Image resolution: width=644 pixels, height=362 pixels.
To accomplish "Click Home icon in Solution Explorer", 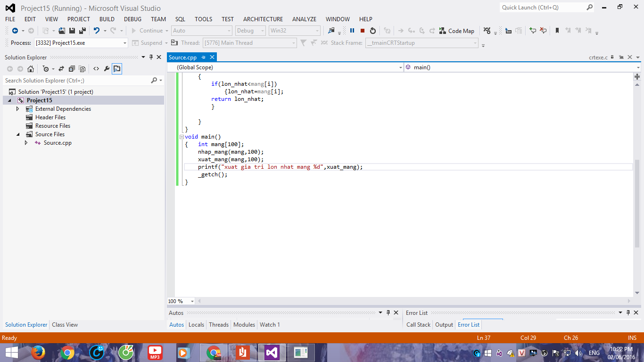I will (x=31, y=69).
